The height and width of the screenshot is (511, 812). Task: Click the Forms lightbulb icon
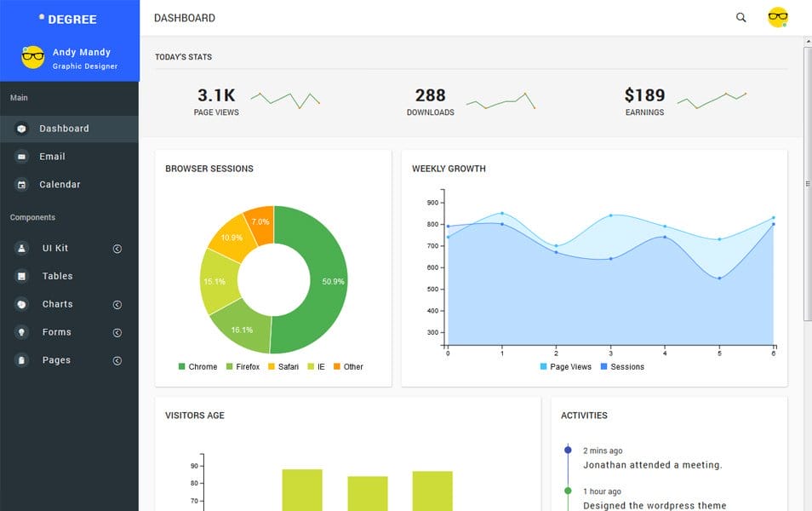tap(20, 331)
